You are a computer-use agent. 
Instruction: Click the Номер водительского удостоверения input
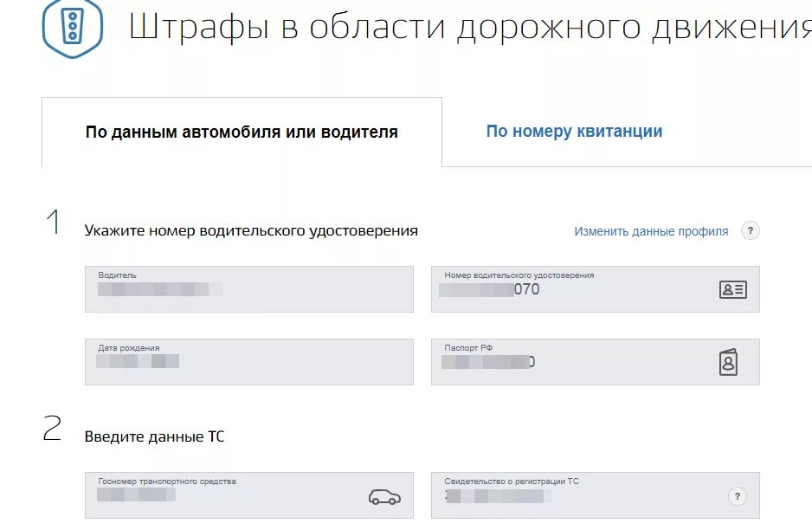tap(571, 289)
